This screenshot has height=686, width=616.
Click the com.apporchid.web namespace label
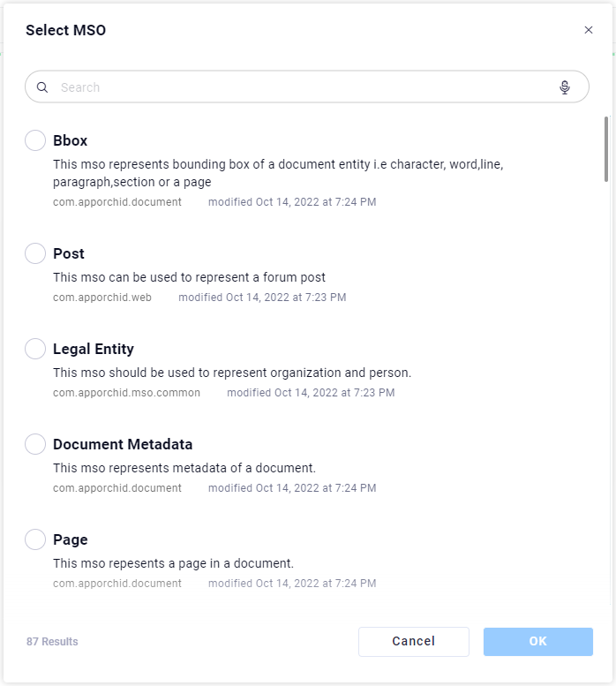(102, 298)
